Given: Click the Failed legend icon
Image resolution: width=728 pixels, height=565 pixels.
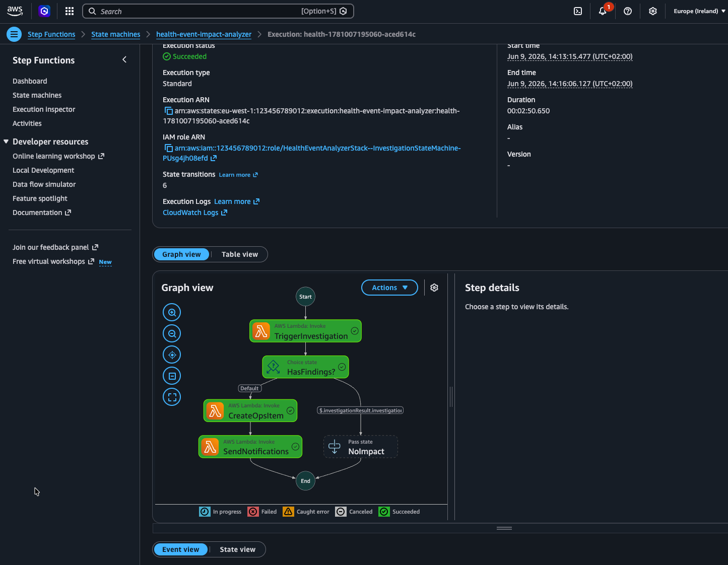Looking at the screenshot, I should [253, 512].
